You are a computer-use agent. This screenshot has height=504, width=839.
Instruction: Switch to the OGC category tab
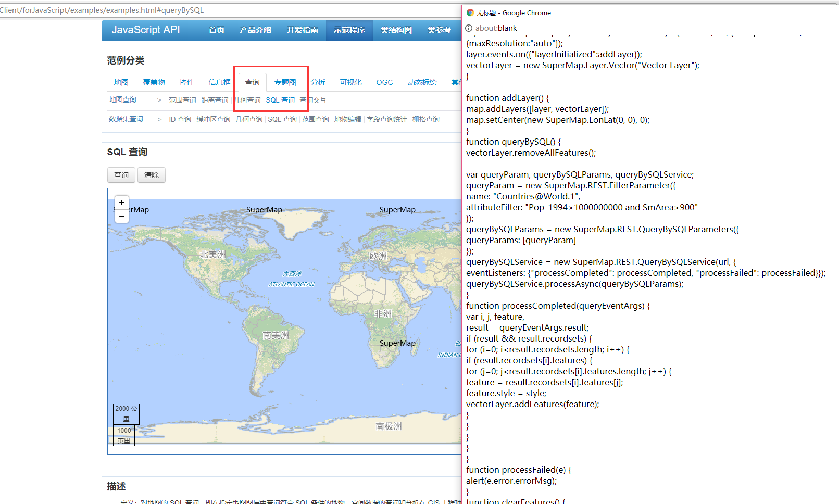click(384, 82)
